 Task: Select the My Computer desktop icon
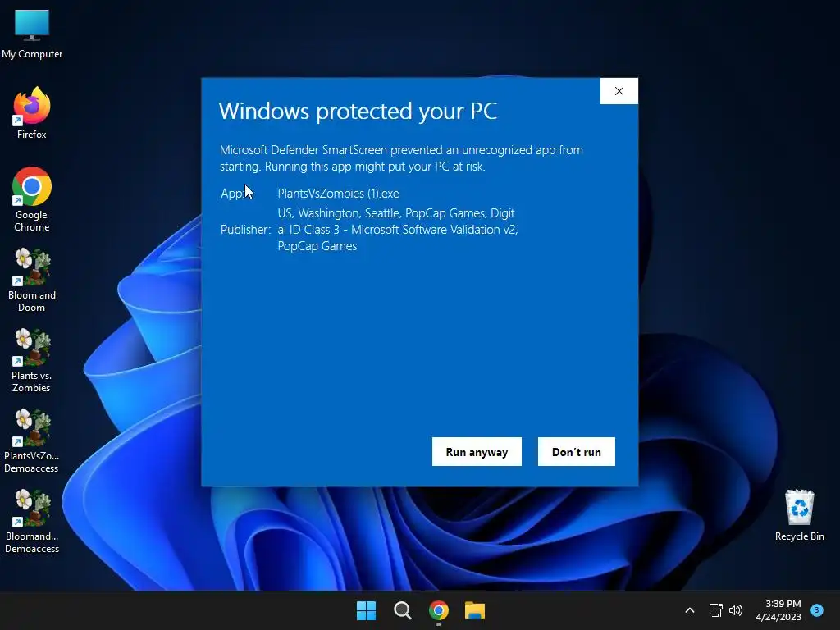(x=32, y=34)
